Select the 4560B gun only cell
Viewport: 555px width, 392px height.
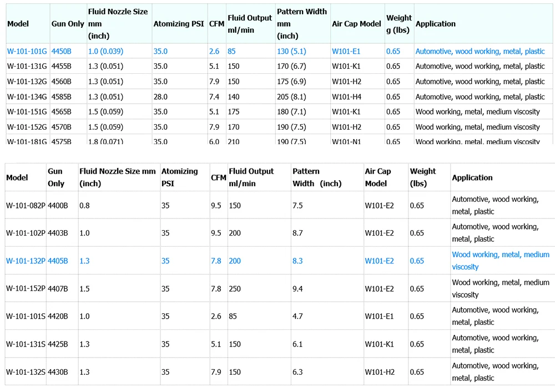pyautogui.click(x=61, y=82)
